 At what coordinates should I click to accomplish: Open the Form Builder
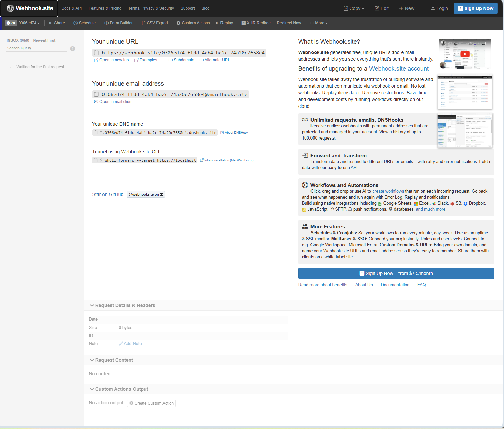119,23
